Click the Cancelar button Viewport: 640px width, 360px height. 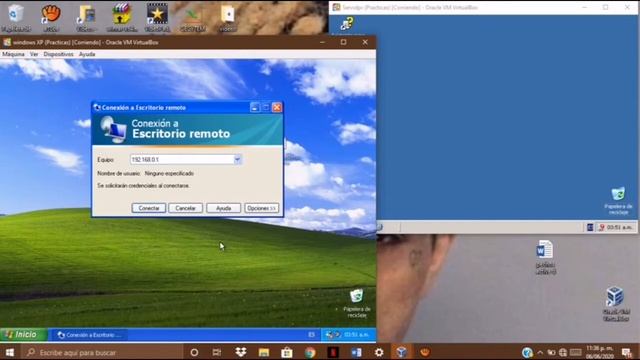[185, 208]
